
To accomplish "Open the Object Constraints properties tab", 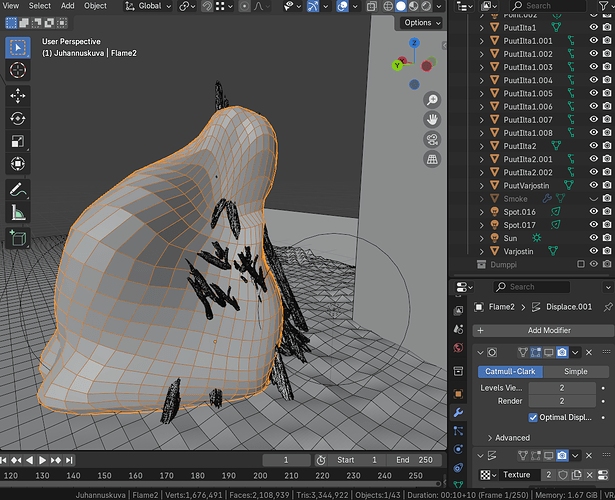I will 458,467.
